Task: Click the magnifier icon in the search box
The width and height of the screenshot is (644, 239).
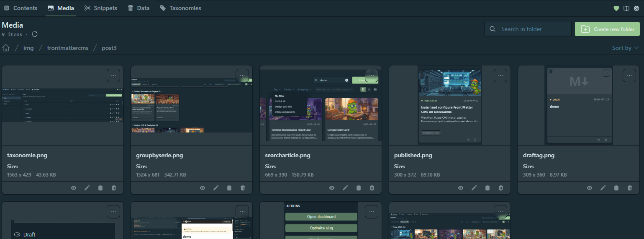Action: 493,29
